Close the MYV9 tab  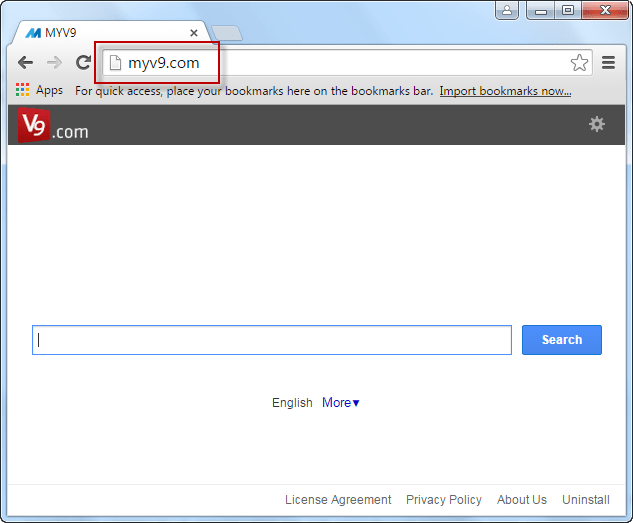coord(194,33)
